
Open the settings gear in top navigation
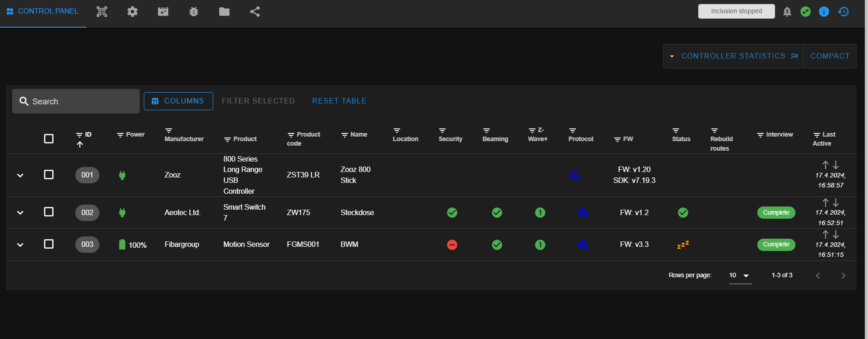click(x=132, y=12)
